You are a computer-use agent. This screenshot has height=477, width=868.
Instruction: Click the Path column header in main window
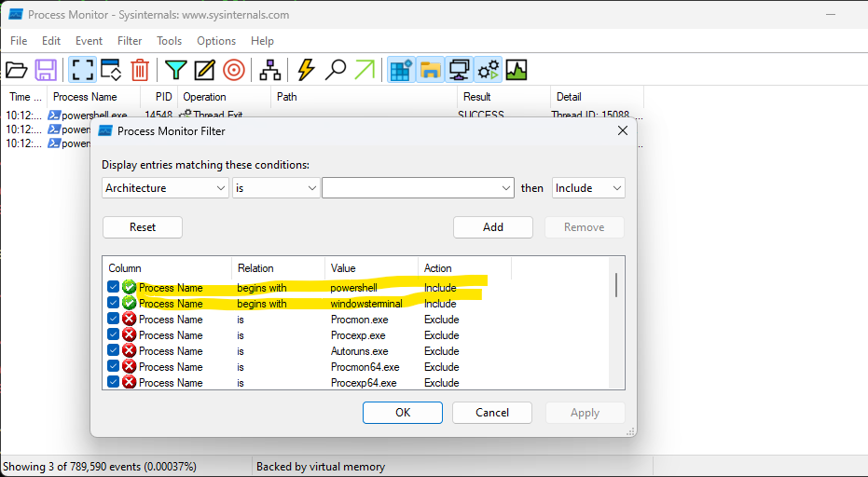click(364, 97)
